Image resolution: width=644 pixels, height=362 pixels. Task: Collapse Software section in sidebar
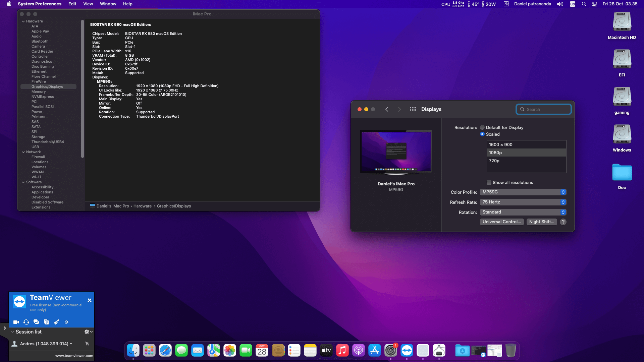point(23,182)
